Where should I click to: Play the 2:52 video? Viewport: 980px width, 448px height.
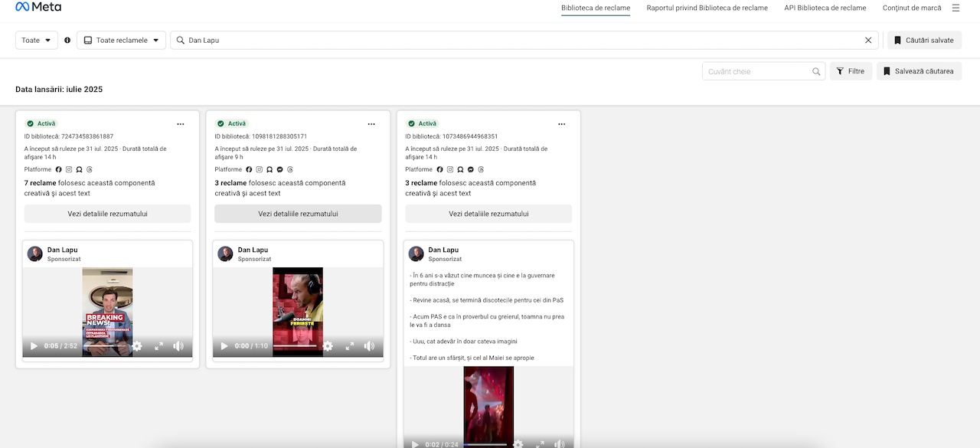click(34, 346)
